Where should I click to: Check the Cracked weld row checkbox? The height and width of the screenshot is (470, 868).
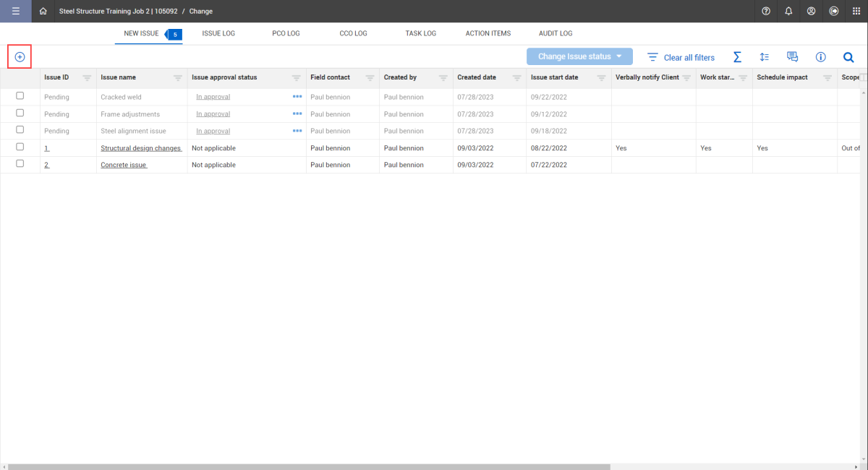[x=20, y=96]
